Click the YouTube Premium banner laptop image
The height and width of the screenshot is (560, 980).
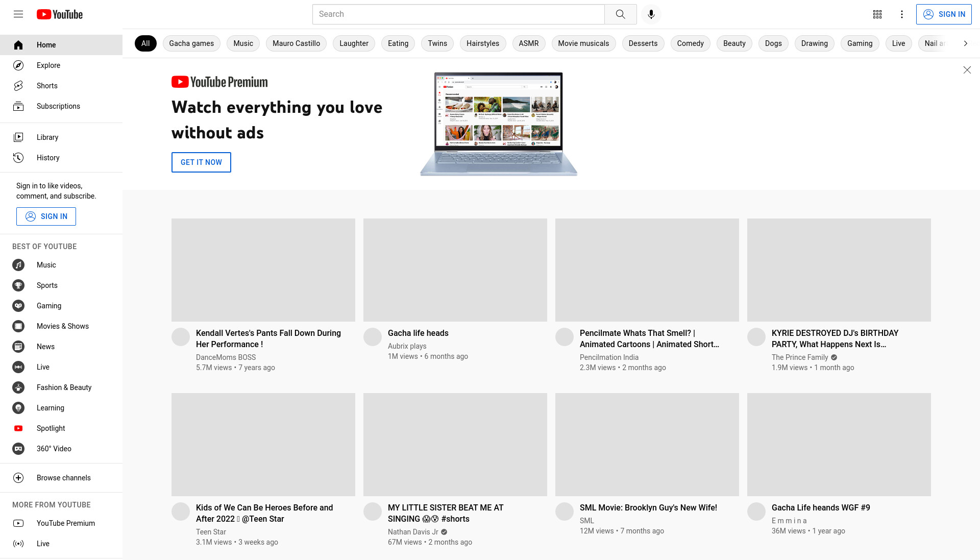[499, 124]
